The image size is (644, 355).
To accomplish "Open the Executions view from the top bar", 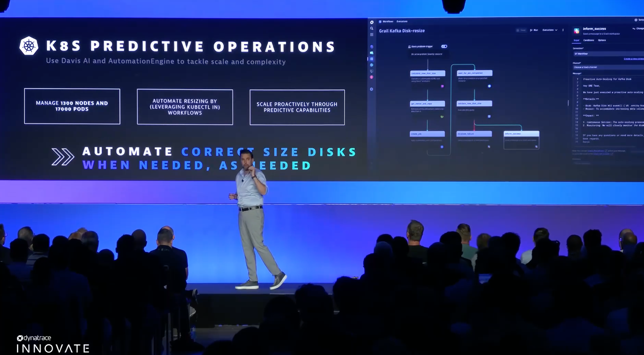I will pyautogui.click(x=402, y=21).
